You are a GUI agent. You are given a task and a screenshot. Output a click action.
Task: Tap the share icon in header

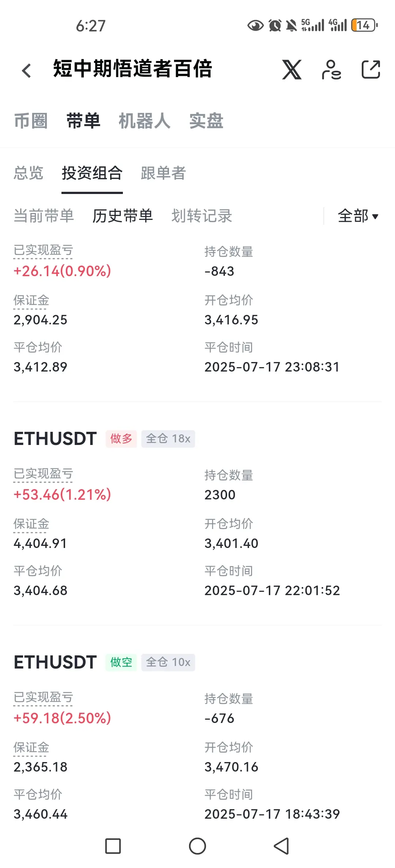click(371, 69)
